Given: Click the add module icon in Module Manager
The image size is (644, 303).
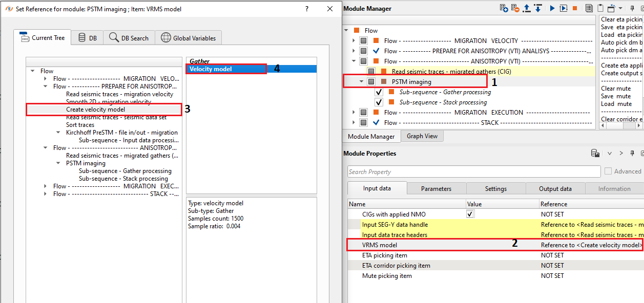Looking at the screenshot, I should [x=504, y=8].
